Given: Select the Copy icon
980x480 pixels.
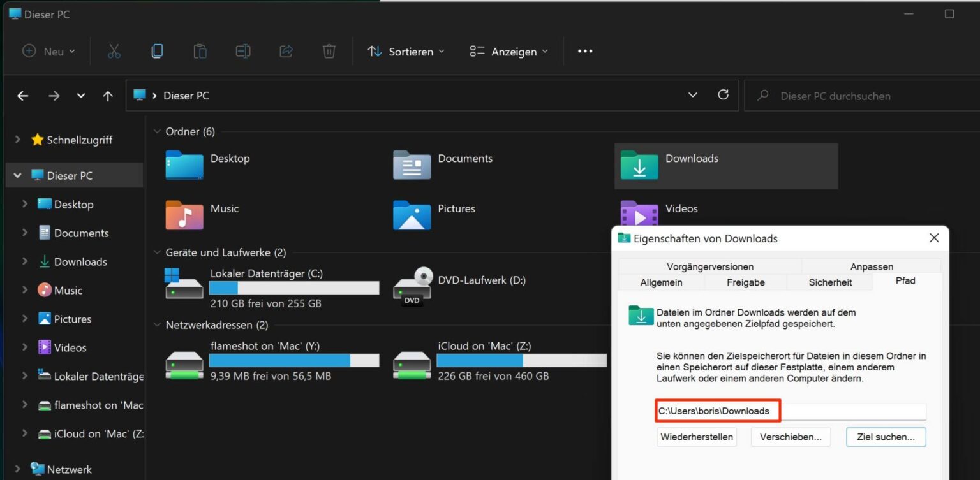Looking at the screenshot, I should (157, 51).
